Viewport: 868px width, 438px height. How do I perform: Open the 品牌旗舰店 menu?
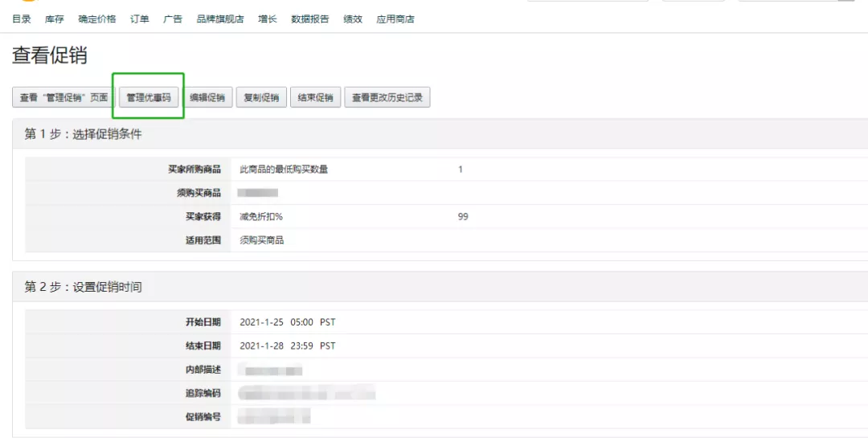tap(220, 19)
